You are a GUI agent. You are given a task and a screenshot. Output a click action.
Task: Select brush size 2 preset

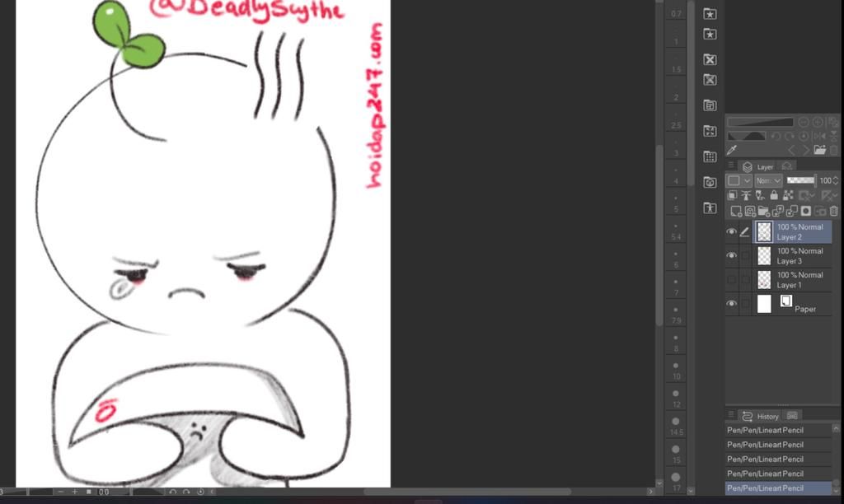coord(676,94)
